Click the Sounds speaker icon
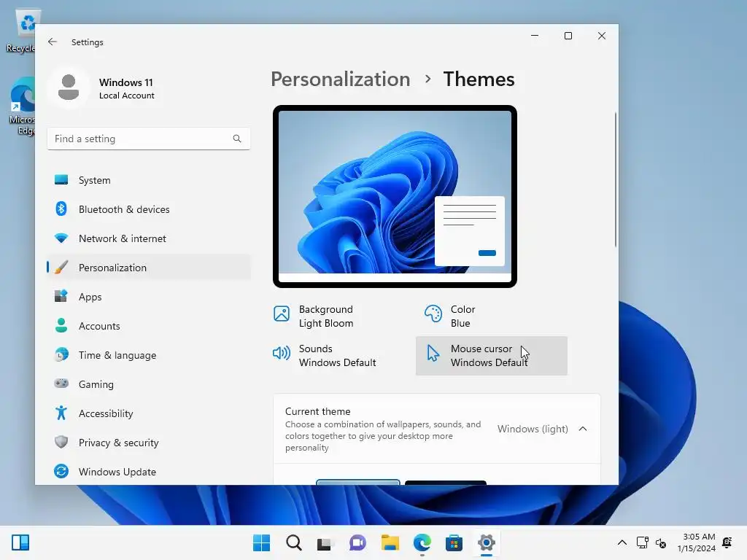 281,353
